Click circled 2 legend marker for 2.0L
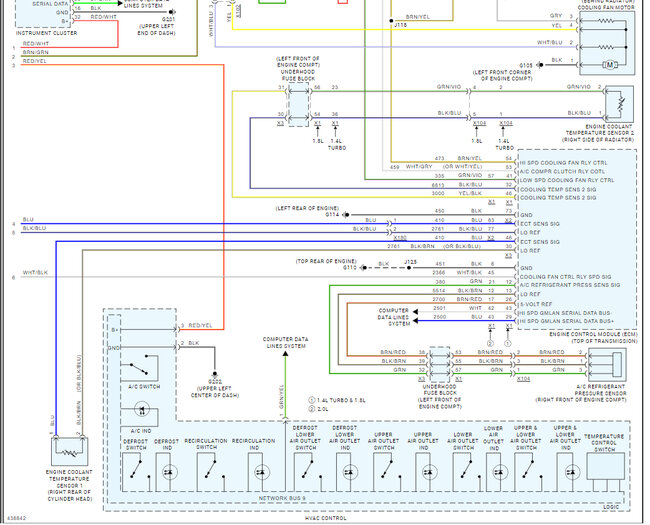650x525 pixels. [312, 409]
